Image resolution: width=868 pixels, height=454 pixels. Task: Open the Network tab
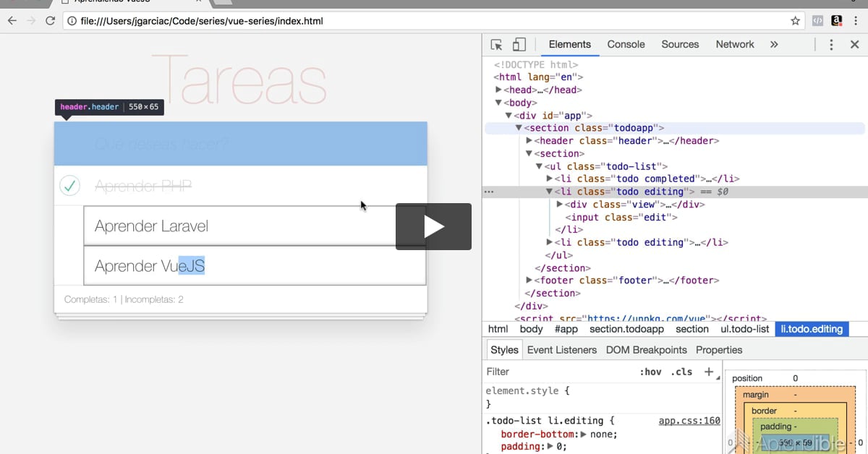tap(735, 44)
